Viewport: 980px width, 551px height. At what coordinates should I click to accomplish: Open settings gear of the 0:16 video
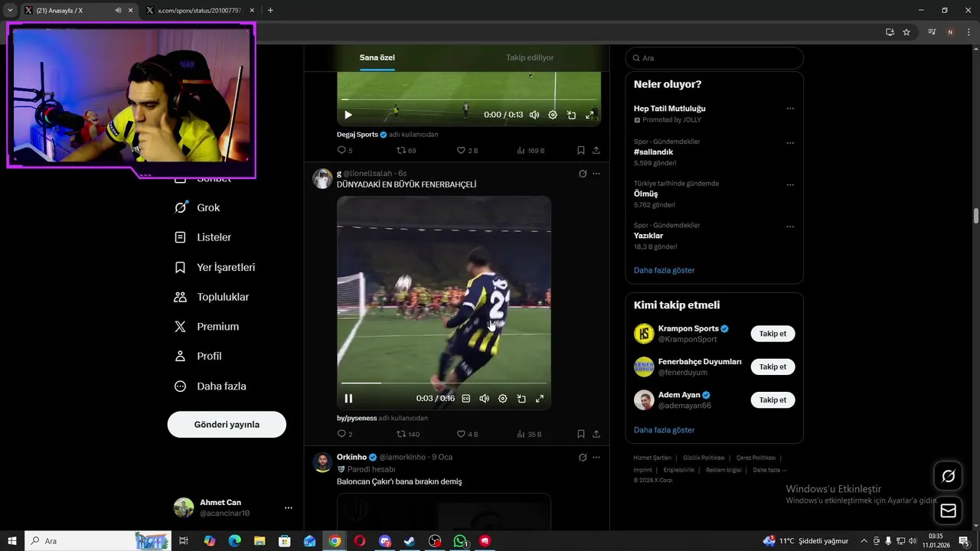click(x=503, y=398)
